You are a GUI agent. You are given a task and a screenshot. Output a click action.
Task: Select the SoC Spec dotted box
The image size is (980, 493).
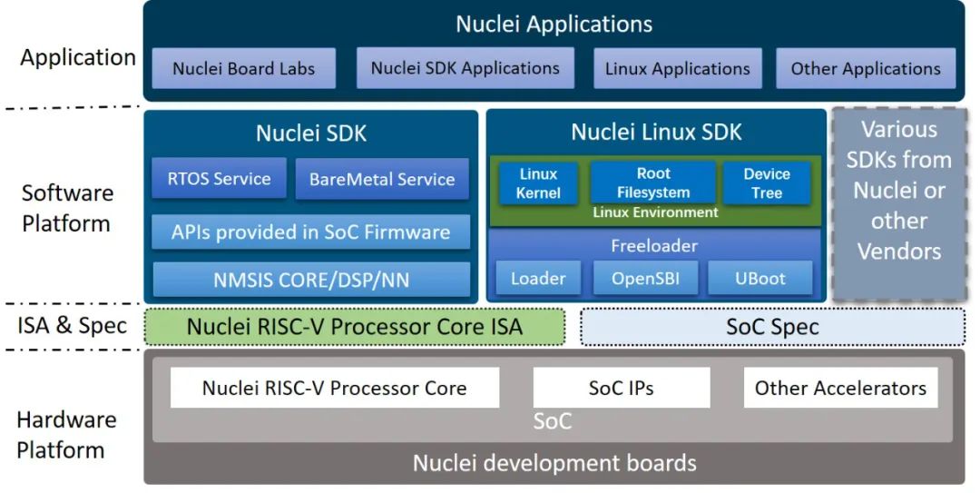pyautogui.click(x=772, y=327)
